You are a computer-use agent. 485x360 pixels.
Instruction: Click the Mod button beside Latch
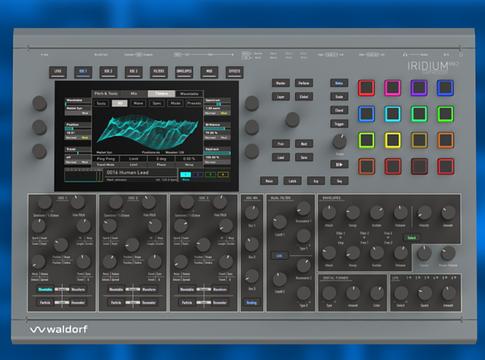coord(269,181)
